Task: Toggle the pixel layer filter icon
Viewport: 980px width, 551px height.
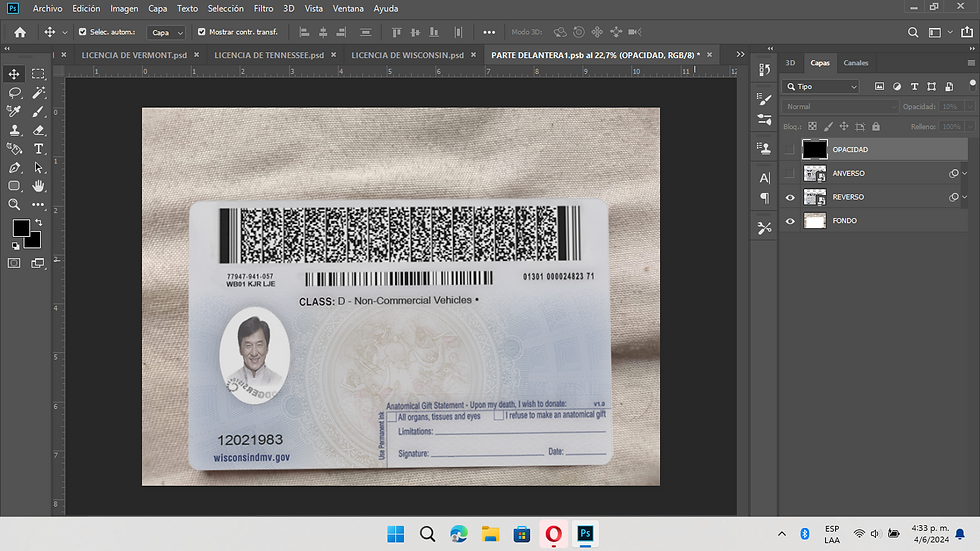Action: pyautogui.click(x=879, y=86)
